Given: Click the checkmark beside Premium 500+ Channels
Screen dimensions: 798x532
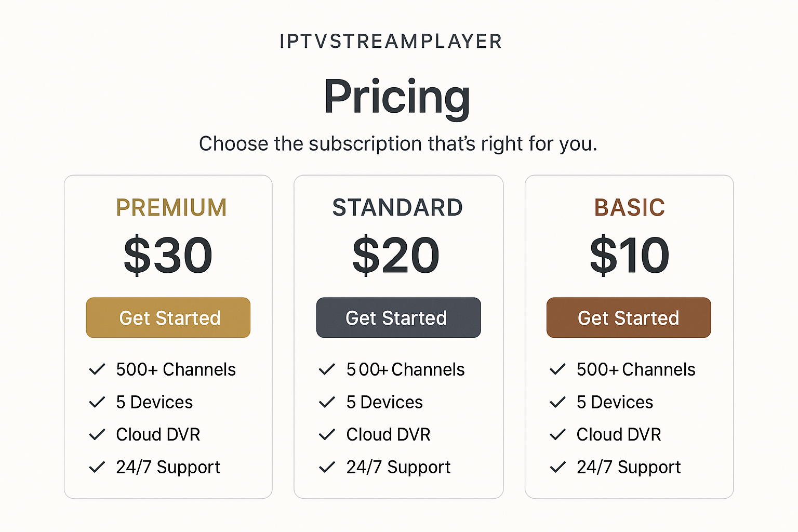Looking at the screenshot, I should click(x=97, y=369).
